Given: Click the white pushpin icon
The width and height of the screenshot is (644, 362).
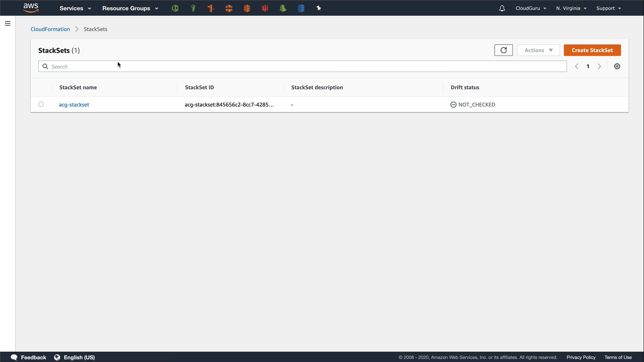Looking at the screenshot, I should (319, 8).
